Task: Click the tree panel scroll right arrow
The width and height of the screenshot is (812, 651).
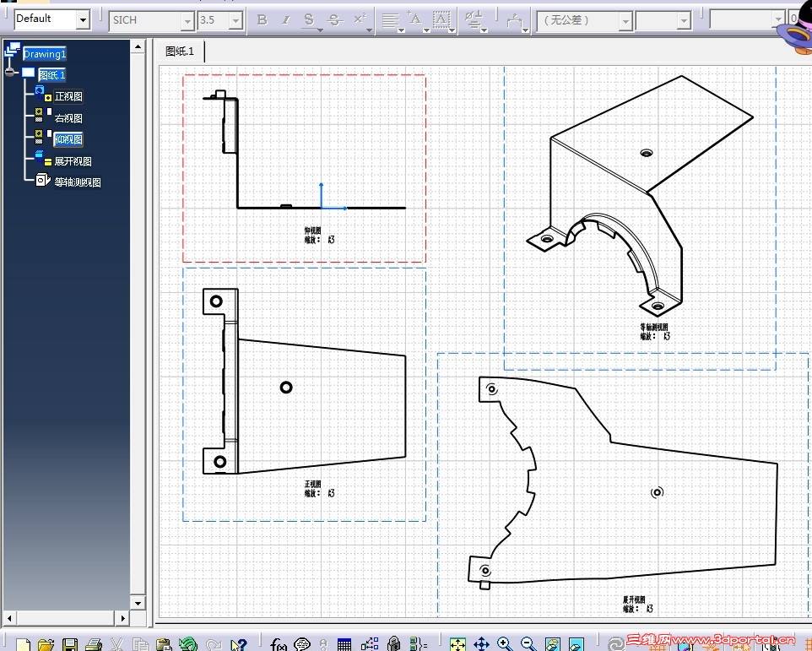Action: (x=122, y=618)
